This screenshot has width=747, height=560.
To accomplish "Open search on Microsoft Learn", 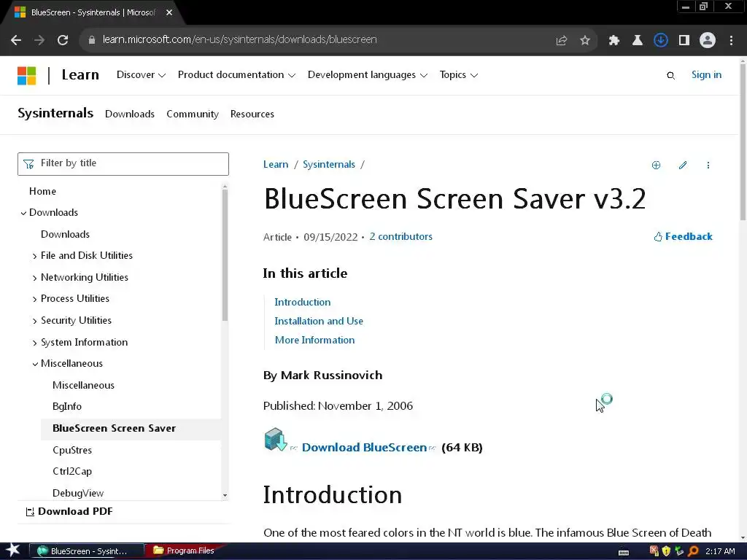I will (671, 75).
